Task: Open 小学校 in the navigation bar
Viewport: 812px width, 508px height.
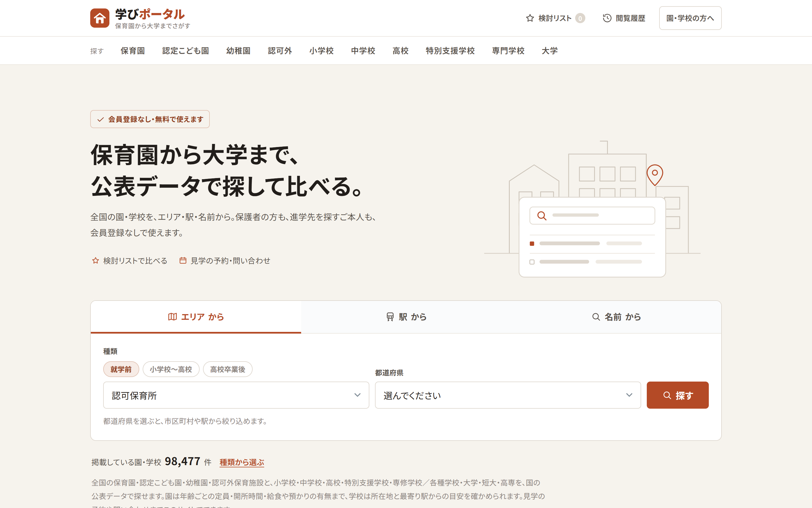Action: pyautogui.click(x=321, y=51)
